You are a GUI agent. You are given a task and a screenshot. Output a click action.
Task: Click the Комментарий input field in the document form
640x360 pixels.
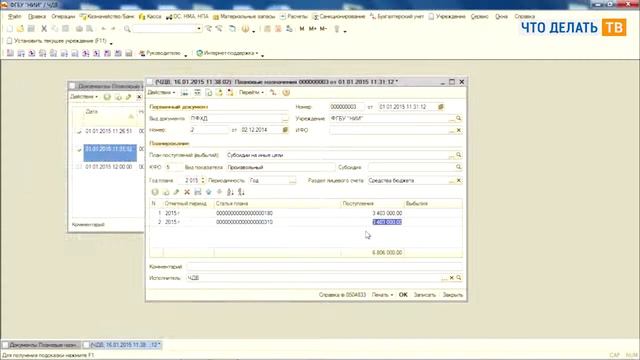click(x=324, y=267)
